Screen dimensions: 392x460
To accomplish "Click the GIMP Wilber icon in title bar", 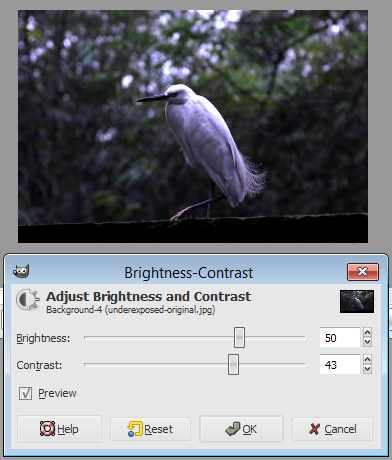I will coord(21,271).
